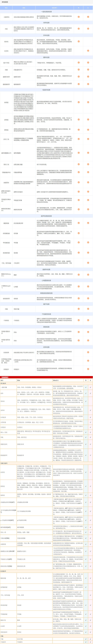Click the 胸部正位(KangAI+) row name
The width and height of the screenshot is (93, 644).
(x=6, y=275)
